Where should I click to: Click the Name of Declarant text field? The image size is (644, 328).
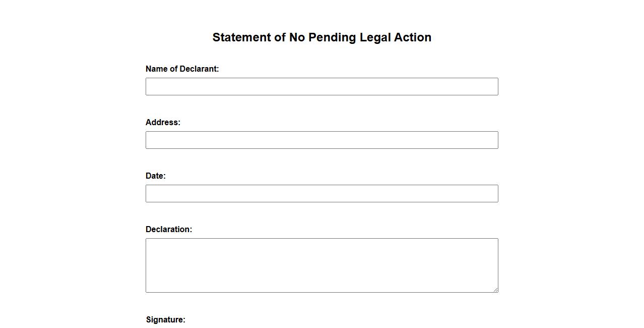[321, 87]
